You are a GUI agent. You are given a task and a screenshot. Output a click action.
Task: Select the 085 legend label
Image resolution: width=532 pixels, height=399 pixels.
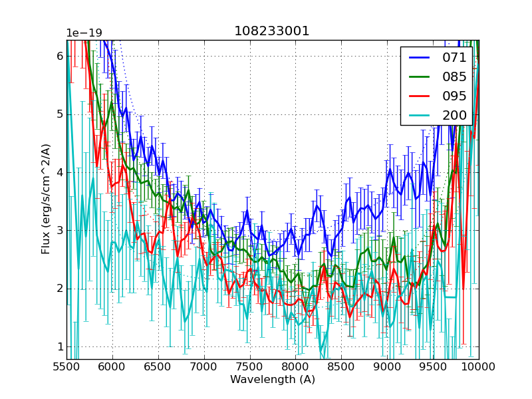[x=454, y=76]
